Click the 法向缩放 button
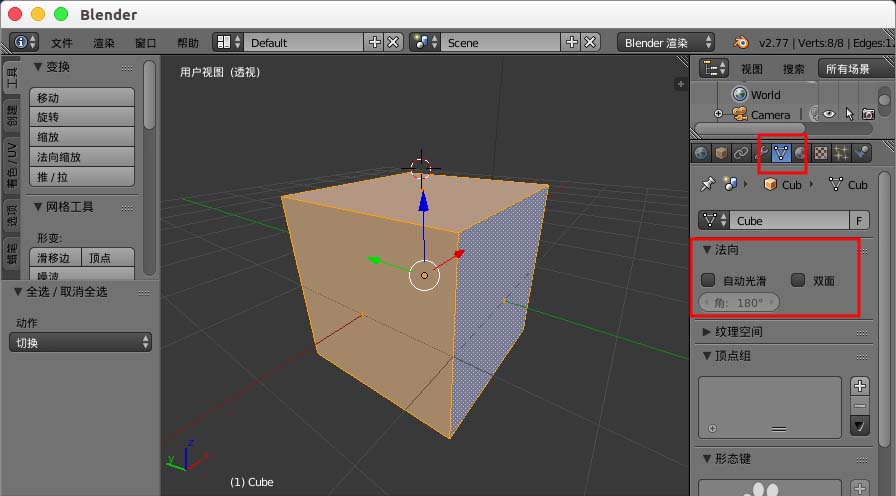This screenshot has width=896, height=496. (x=82, y=157)
